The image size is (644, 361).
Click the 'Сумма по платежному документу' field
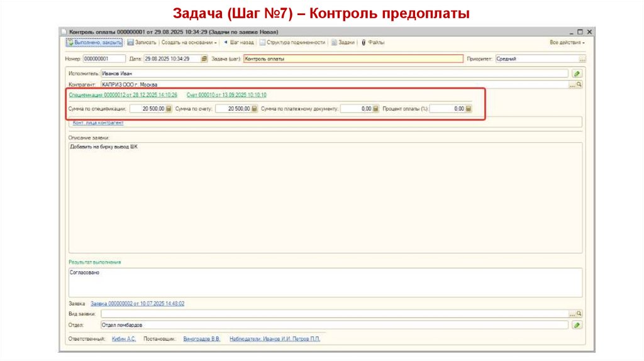(x=356, y=109)
